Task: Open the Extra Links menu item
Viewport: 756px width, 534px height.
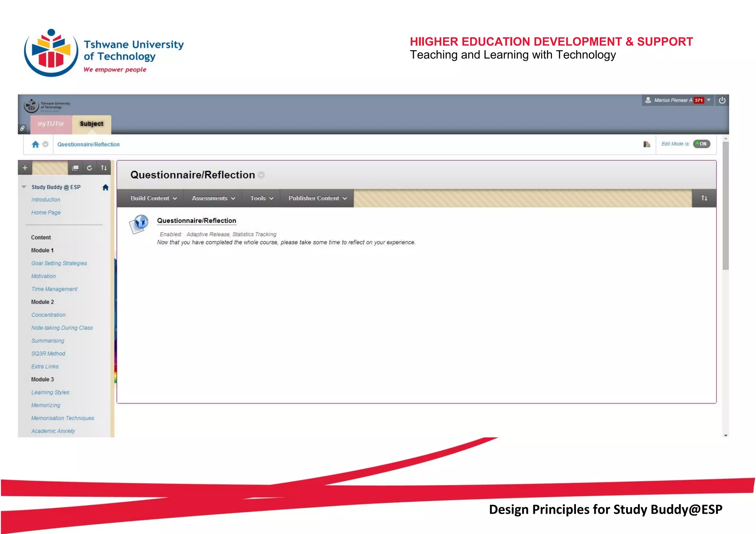Action: [x=45, y=367]
